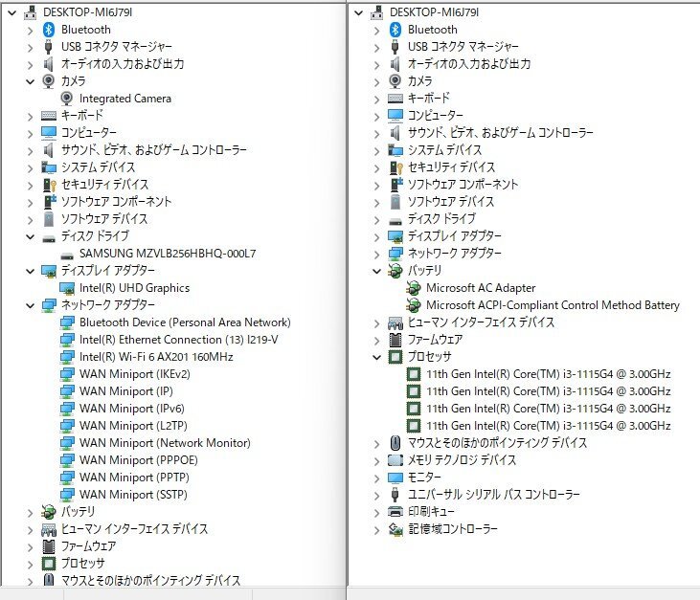Select the 'Microsoft AC Adapter' entry
The image size is (700, 600).
tap(481, 288)
